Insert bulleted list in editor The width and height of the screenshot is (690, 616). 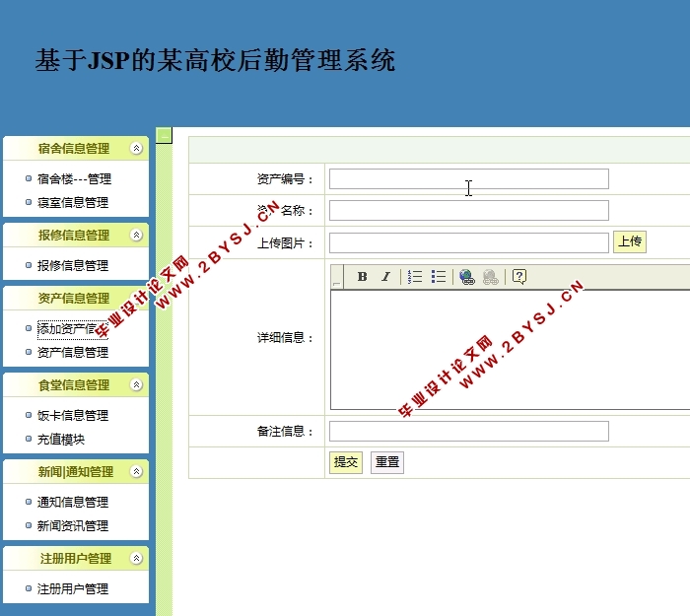[439, 276]
